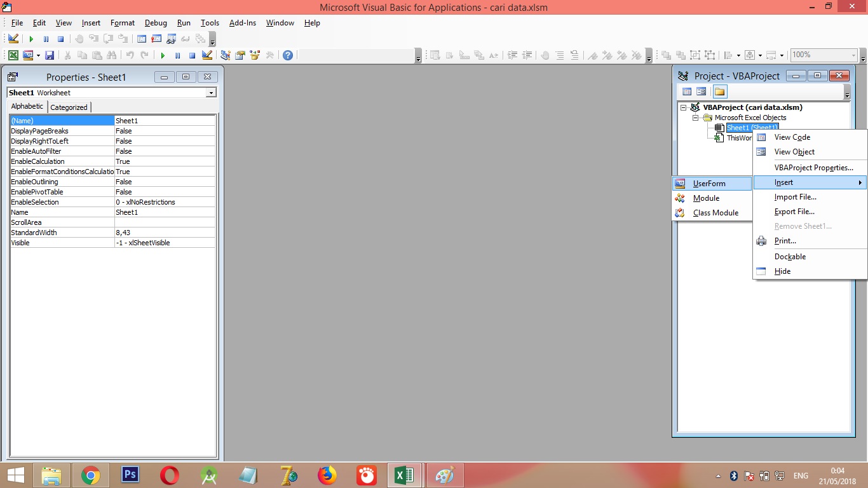Click the Quick Watch glasses icon
This screenshot has height=488, width=868.
tap(186, 39)
